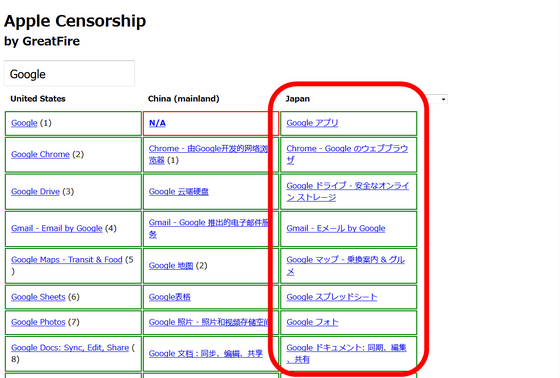560x378 pixels.
Task: Open the Google 文档 link in China column
Action: click(206, 353)
